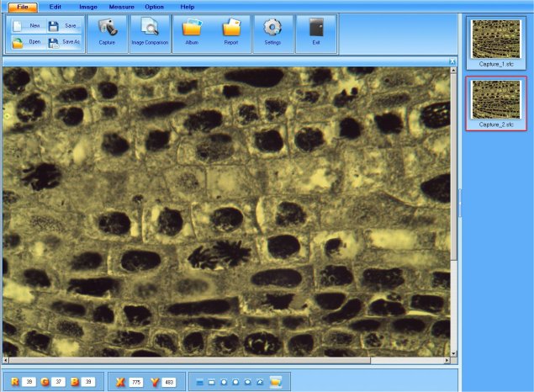Open the Option menu
This screenshot has height=392, width=534.
(154, 7)
